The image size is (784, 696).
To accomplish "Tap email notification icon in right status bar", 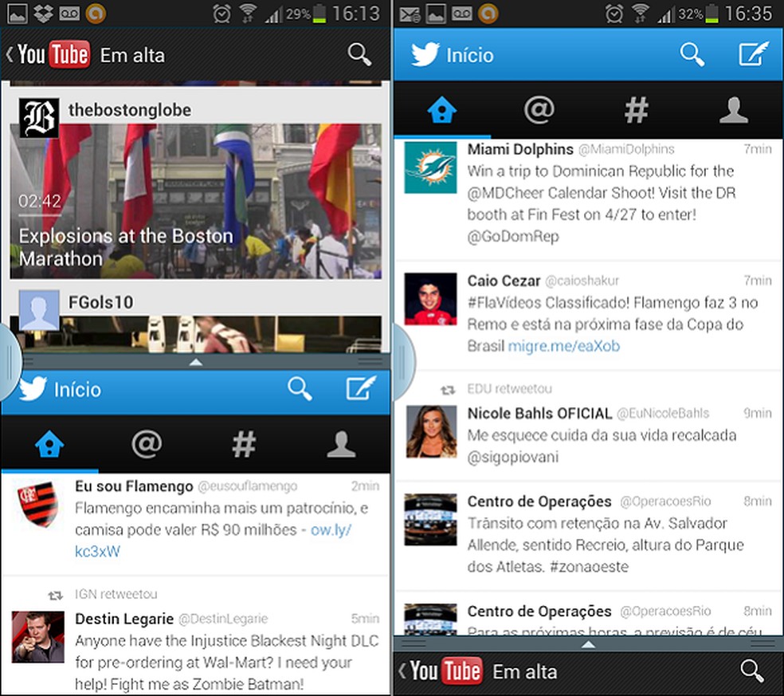I will [x=410, y=14].
